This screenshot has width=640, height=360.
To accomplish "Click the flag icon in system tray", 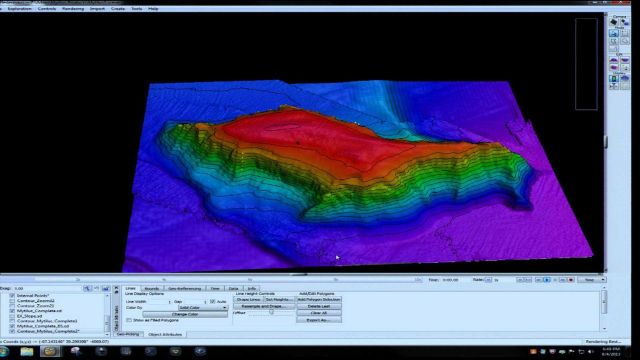I will 571,351.
